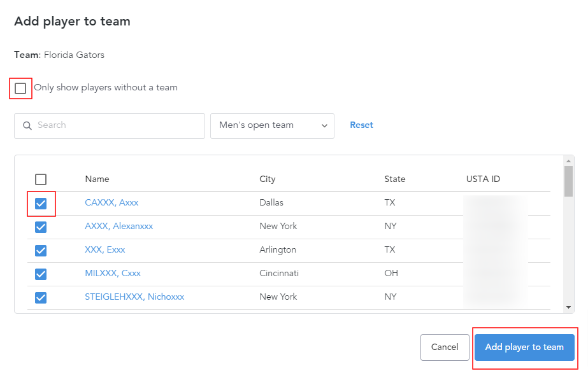588x378 pixels.
Task: Enable 'Only show players without a team'
Action: click(x=20, y=87)
